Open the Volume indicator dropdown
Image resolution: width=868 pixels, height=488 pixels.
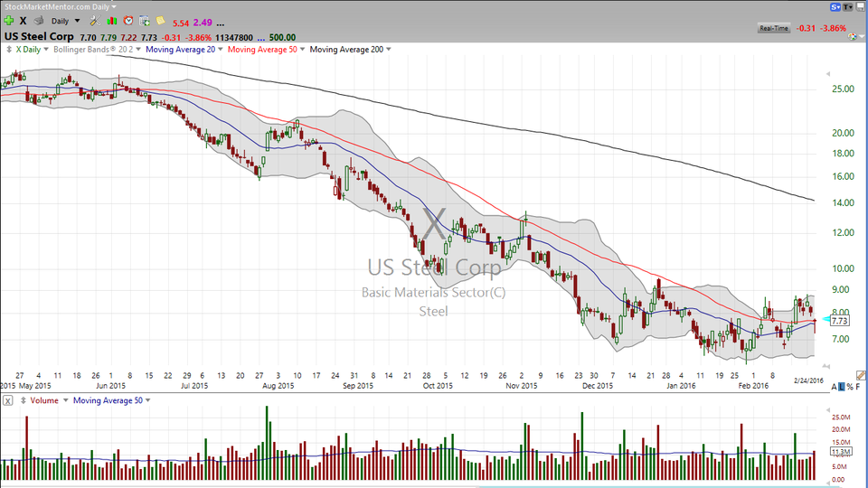(65, 400)
